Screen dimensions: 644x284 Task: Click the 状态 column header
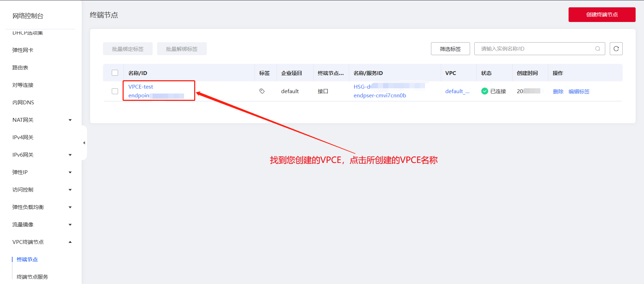coord(486,73)
